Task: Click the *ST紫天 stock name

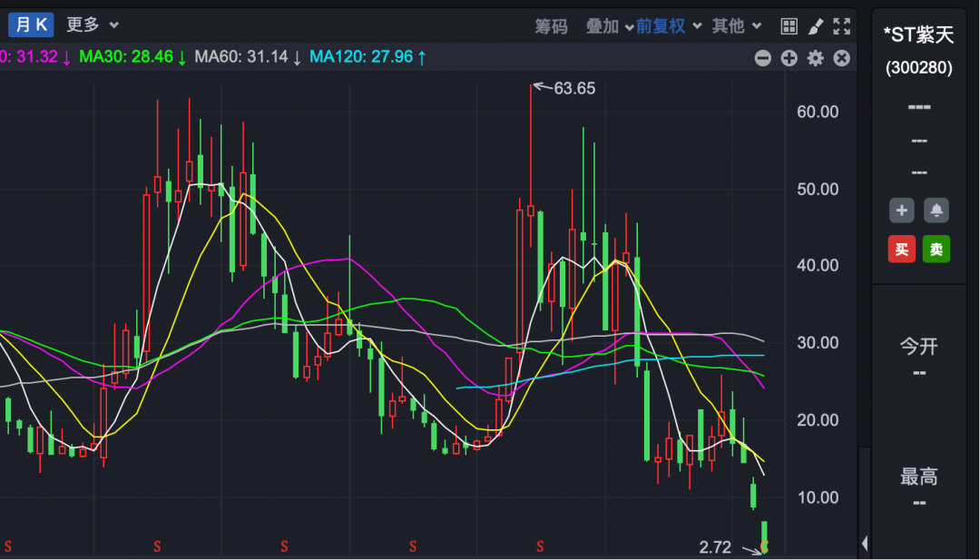Action: point(918,35)
